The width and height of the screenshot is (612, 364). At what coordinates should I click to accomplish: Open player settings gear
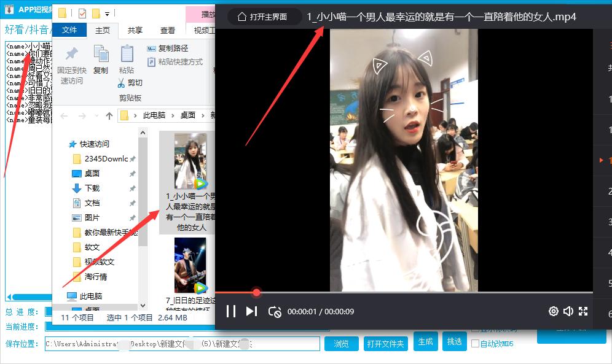click(554, 311)
